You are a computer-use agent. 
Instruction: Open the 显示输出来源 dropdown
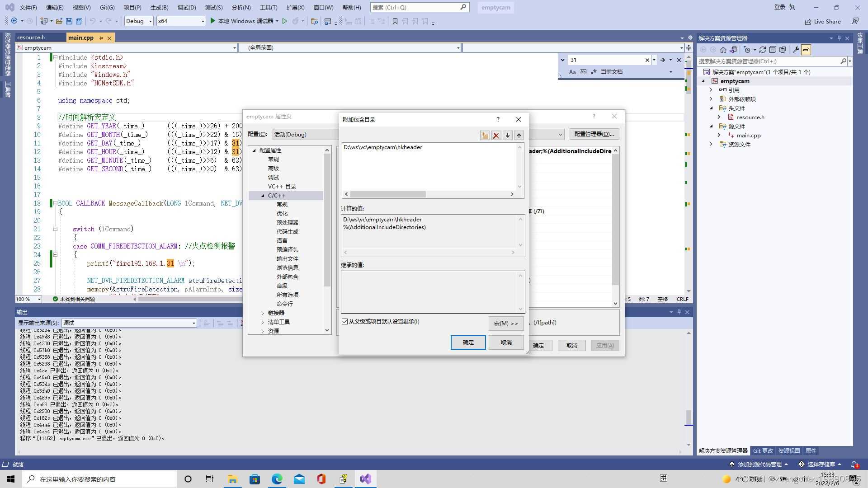129,323
